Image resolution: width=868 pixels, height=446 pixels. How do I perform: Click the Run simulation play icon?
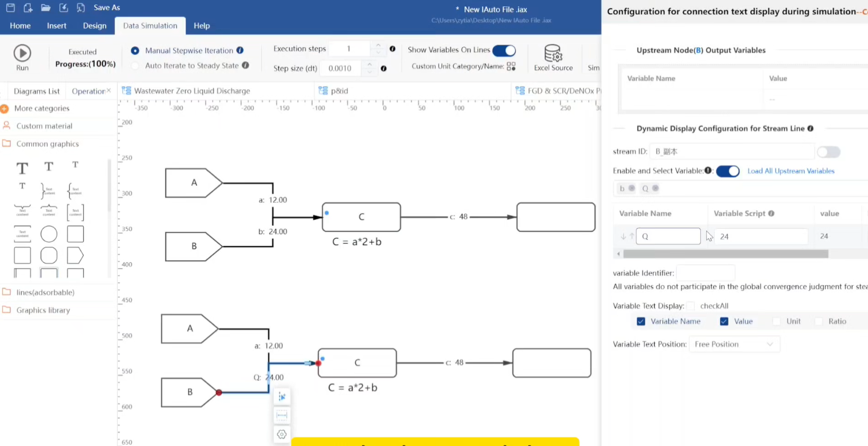[x=22, y=53]
